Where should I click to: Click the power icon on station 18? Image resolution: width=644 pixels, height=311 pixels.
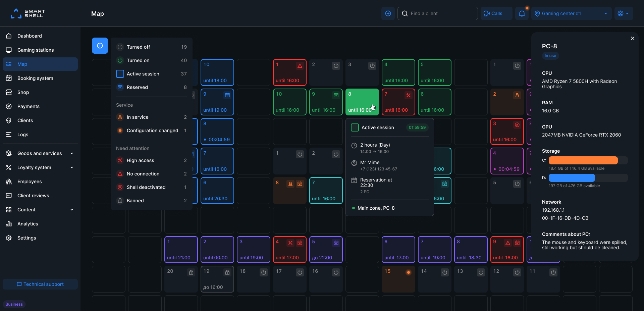(264, 272)
